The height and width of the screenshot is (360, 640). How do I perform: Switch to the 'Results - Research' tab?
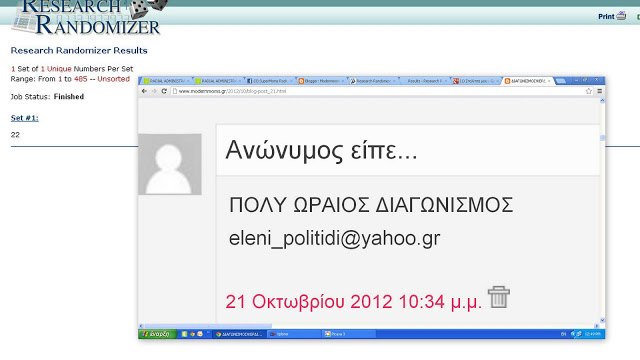(424, 81)
